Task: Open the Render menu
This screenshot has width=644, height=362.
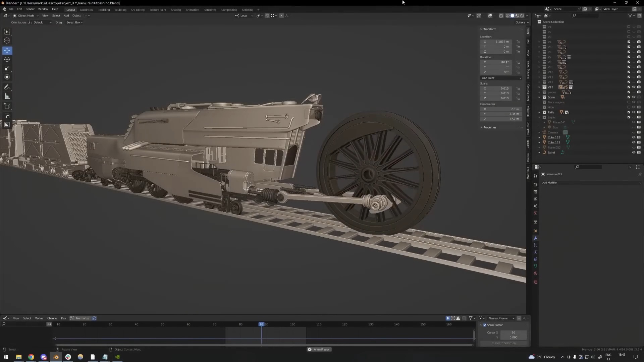Action: (x=30, y=9)
